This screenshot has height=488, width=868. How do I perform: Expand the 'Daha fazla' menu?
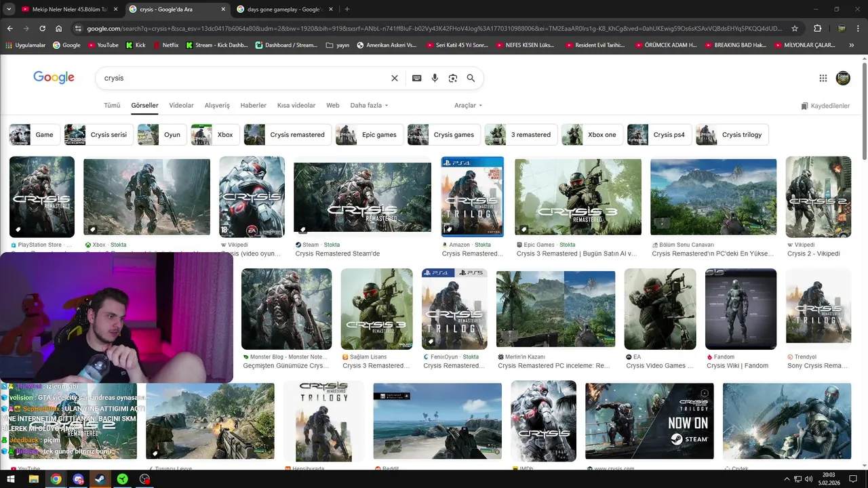point(370,106)
